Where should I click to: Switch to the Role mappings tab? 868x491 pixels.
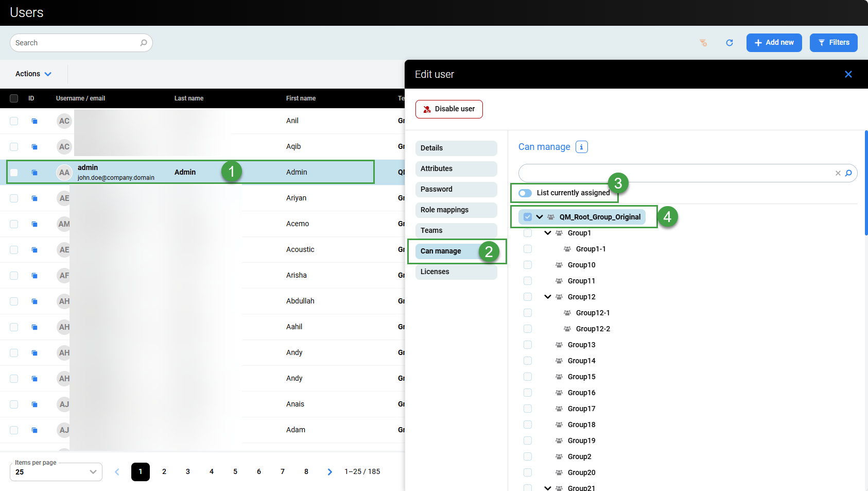point(456,210)
